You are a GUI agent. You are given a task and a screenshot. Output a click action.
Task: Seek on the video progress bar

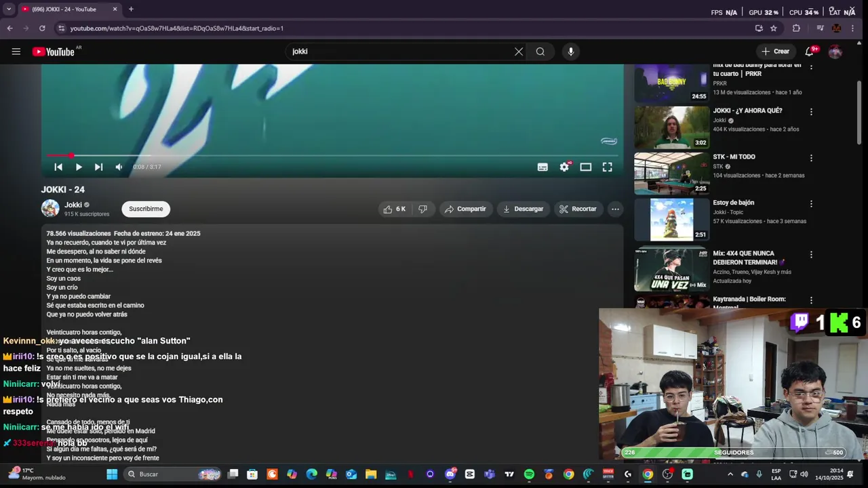click(x=332, y=155)
